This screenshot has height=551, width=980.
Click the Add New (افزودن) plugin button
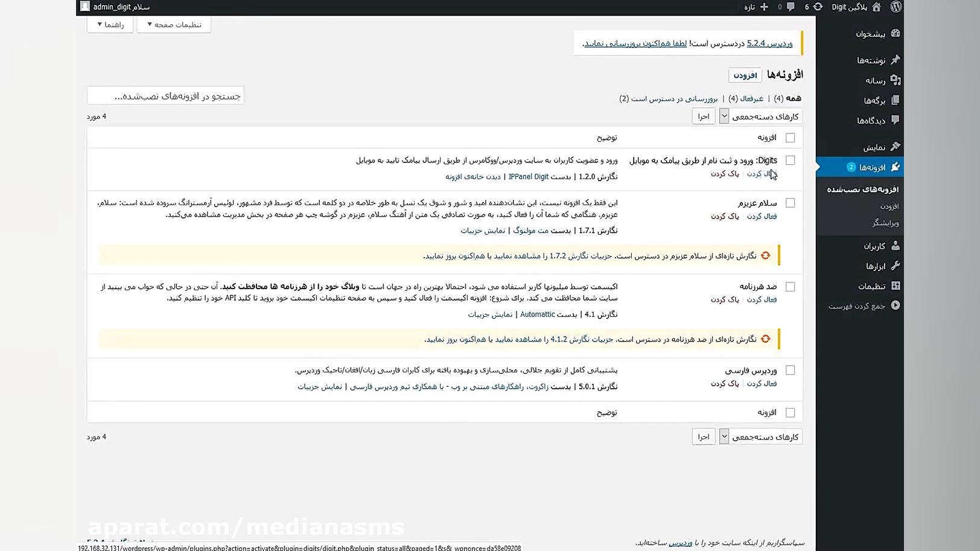click(745, 75)
